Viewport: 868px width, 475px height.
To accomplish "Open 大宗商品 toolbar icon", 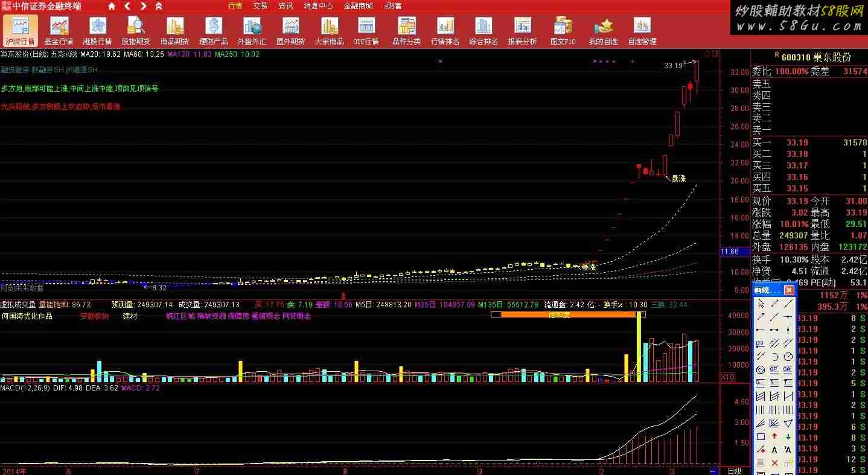I will (x=329, y=31).
